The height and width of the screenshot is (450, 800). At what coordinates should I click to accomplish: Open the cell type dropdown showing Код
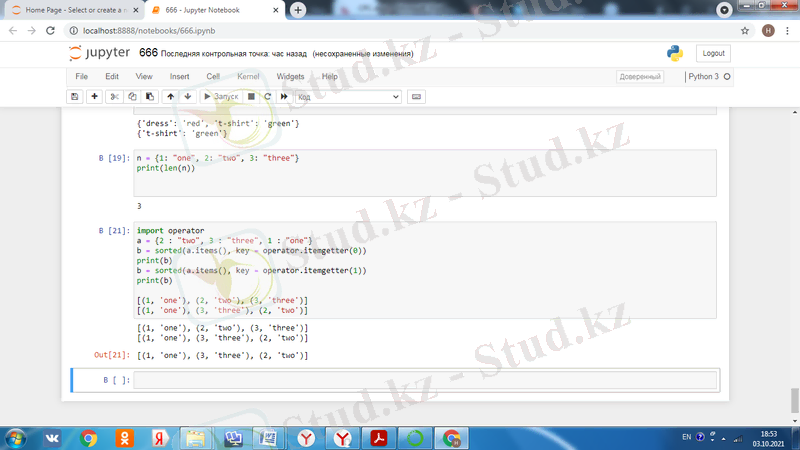348,97
